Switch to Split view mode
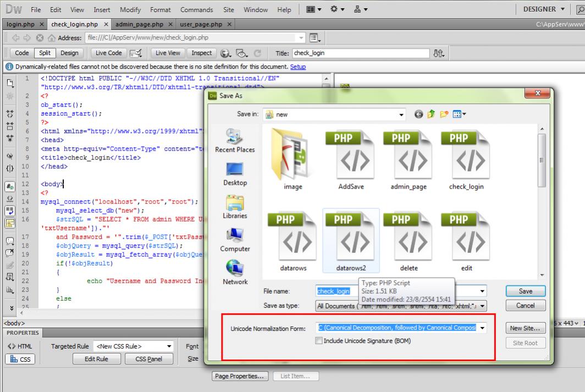 point(44,53)
